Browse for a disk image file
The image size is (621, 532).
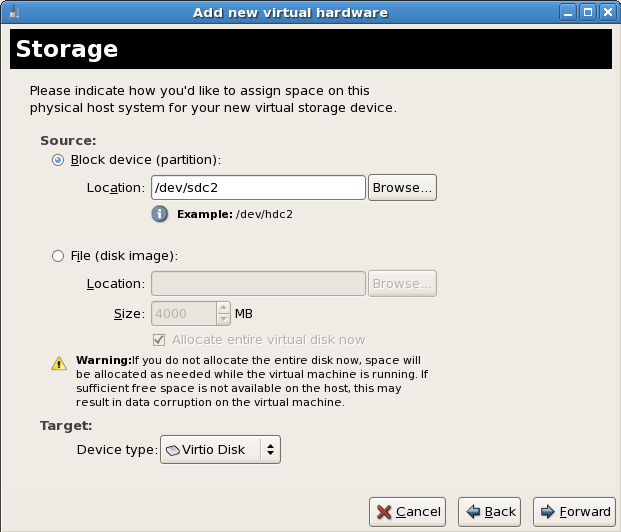pos(402,284)
